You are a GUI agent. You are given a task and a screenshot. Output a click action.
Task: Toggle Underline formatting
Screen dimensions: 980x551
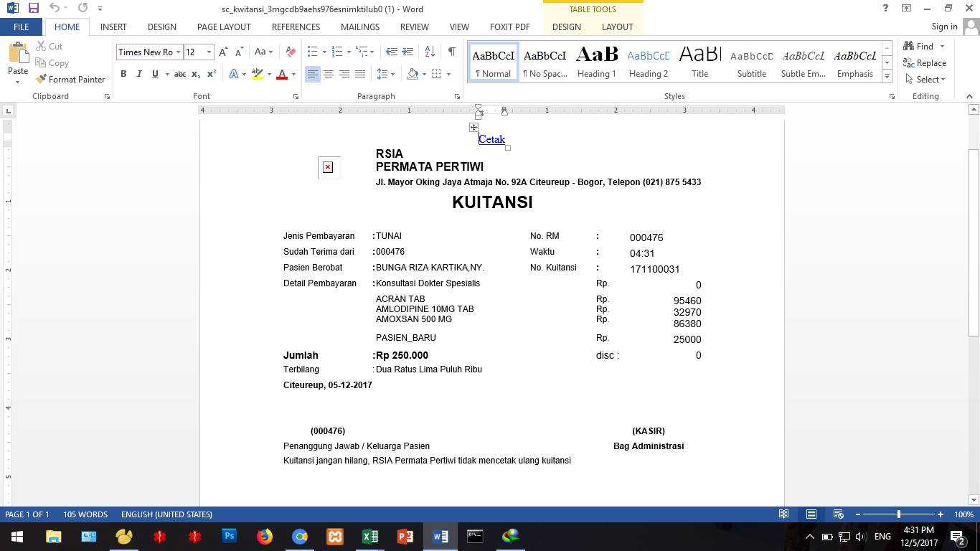click(154, 74)
